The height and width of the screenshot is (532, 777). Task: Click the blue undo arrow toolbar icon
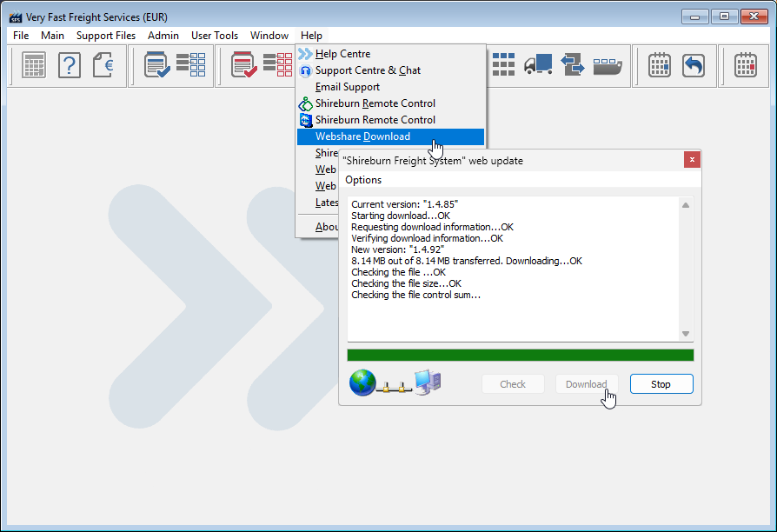(694, 65)
